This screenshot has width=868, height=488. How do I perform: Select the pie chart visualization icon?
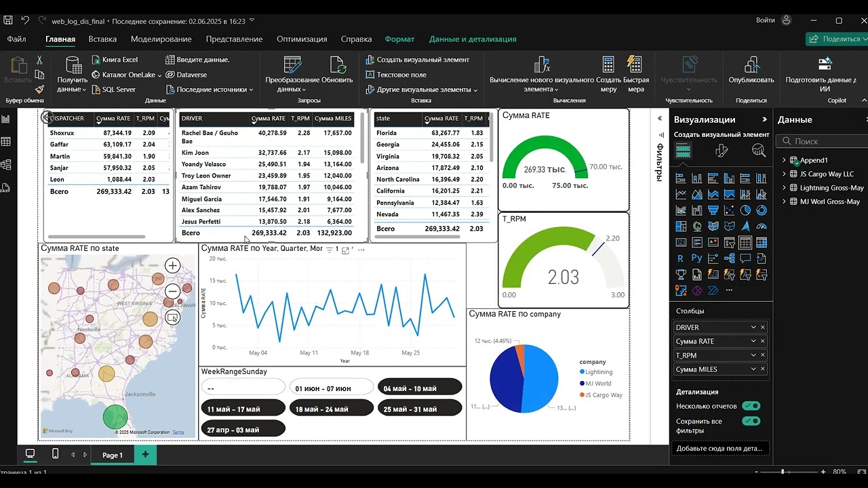point(745,211)
